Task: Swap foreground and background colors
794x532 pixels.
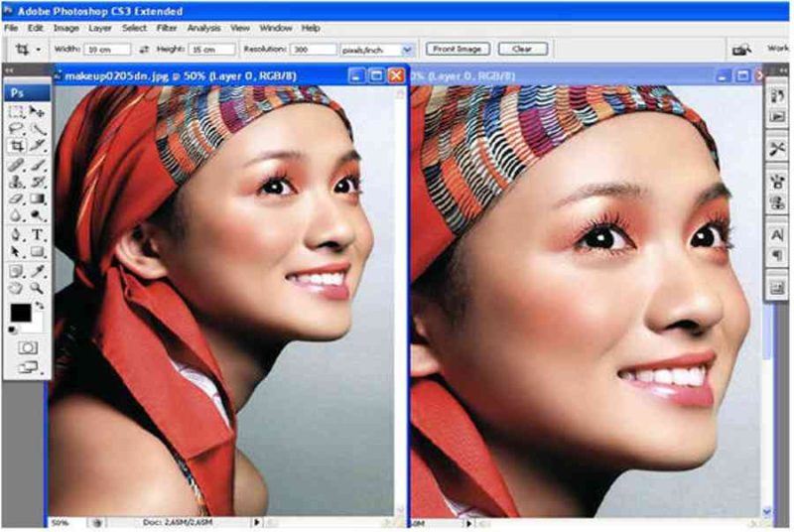Action: (x=40, y=306)
